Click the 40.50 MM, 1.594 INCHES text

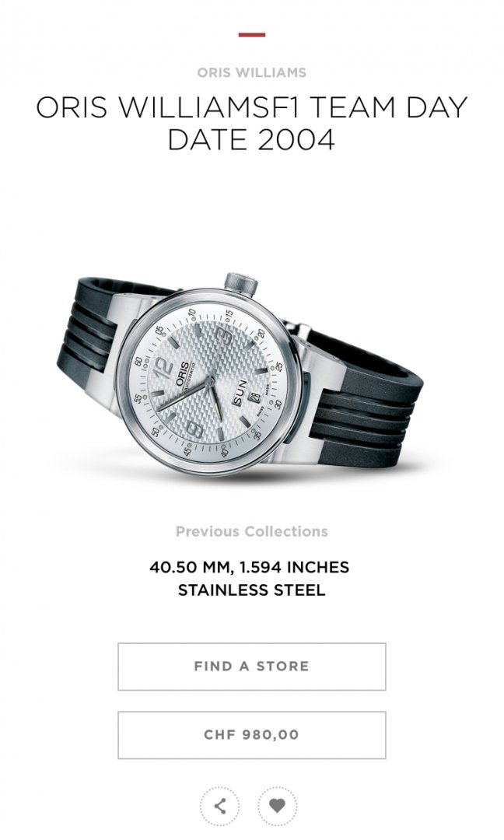(250, 567)
